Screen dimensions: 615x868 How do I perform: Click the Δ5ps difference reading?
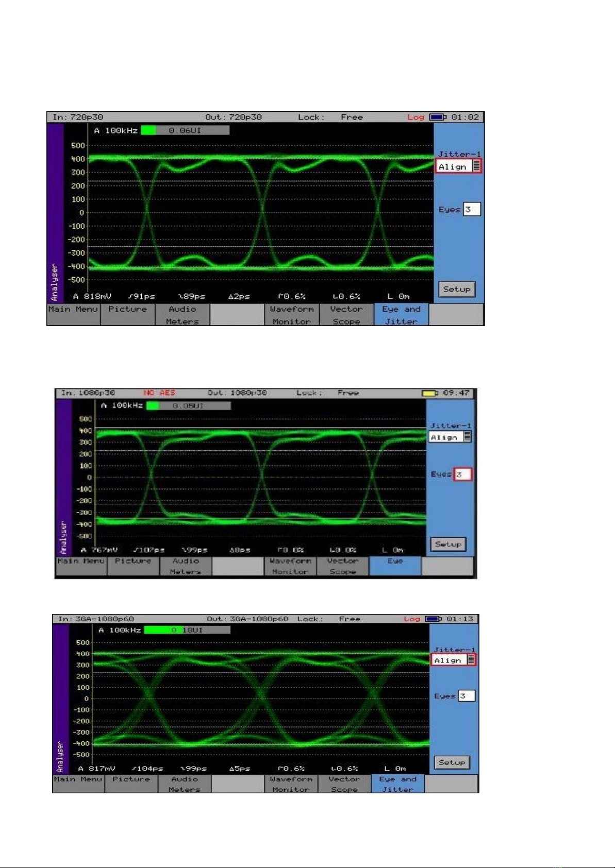tap(240, 768)
